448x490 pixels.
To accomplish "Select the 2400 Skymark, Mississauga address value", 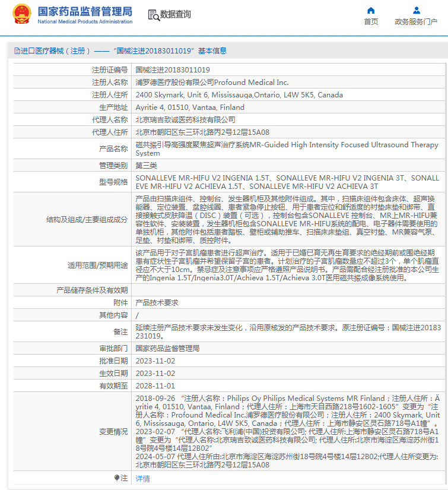I will (x=239, y=94).
